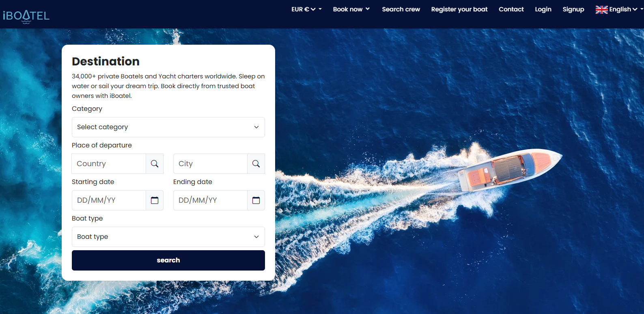The height and width of the screenshot is (314, 644).
Task: Open the Ending date calendar icon
Action: [x=256, y=200]
